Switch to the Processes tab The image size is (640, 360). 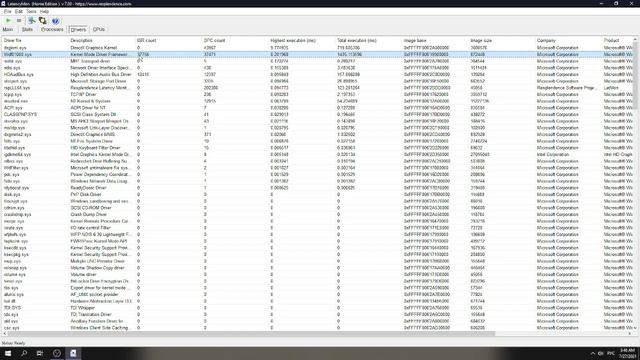pos(52,29)
